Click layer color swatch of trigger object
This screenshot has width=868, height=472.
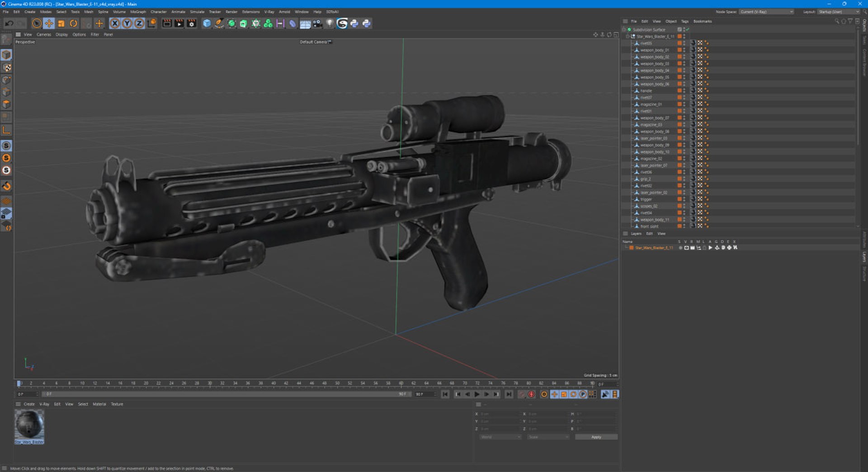tap(679, 199)
